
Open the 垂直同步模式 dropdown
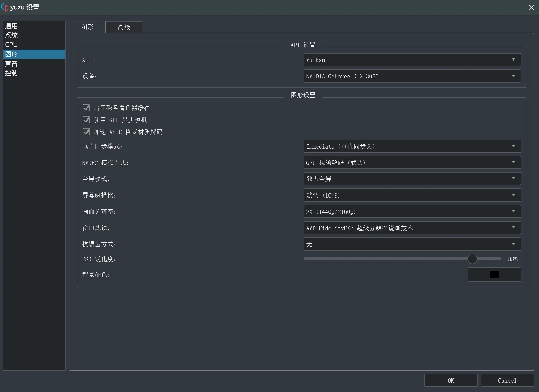(x=412, y=146)
